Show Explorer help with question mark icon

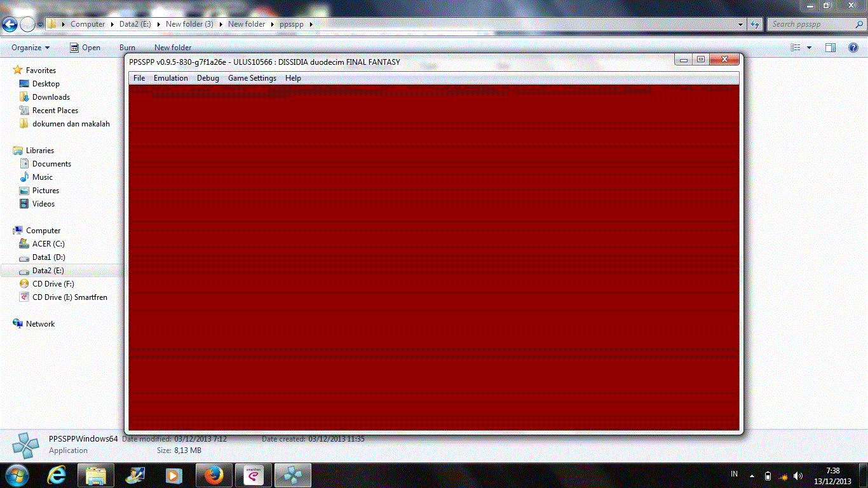(x=853, y=48)
